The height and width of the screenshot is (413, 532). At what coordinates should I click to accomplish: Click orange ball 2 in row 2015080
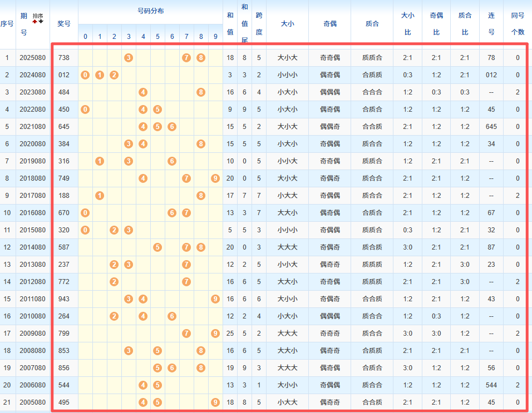point(114,230)
